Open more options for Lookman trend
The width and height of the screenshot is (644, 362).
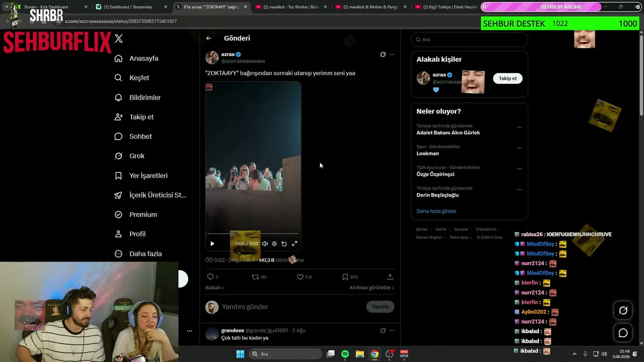coord(519,148)
